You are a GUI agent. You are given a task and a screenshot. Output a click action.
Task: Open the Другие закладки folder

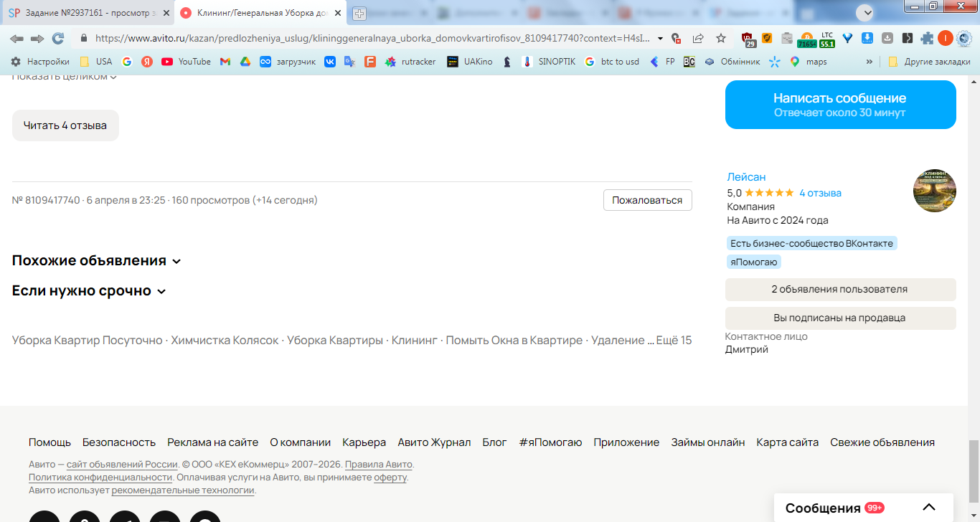coord(929,62)
